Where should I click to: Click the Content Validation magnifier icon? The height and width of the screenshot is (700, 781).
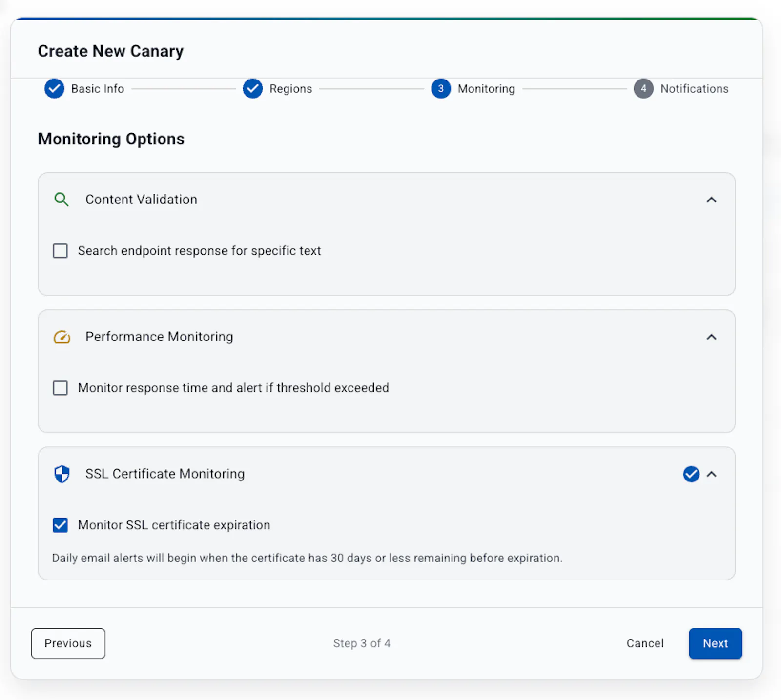pos(62,200)
